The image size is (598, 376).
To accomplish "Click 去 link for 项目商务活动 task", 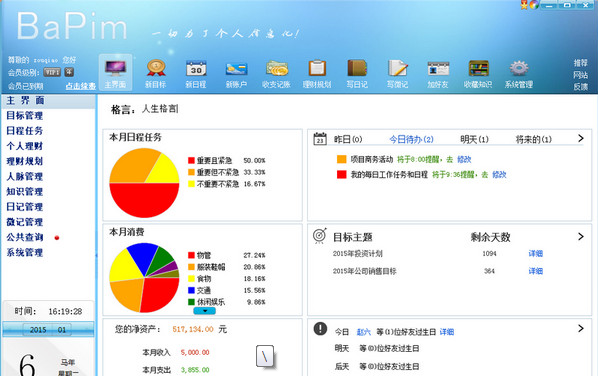I will tap(450, 159).
